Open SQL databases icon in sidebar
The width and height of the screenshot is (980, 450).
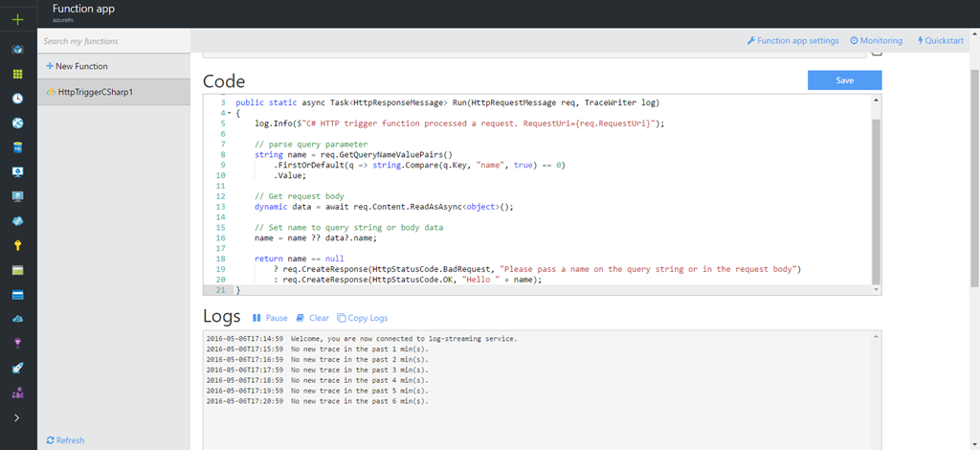[x=17, y=147]
